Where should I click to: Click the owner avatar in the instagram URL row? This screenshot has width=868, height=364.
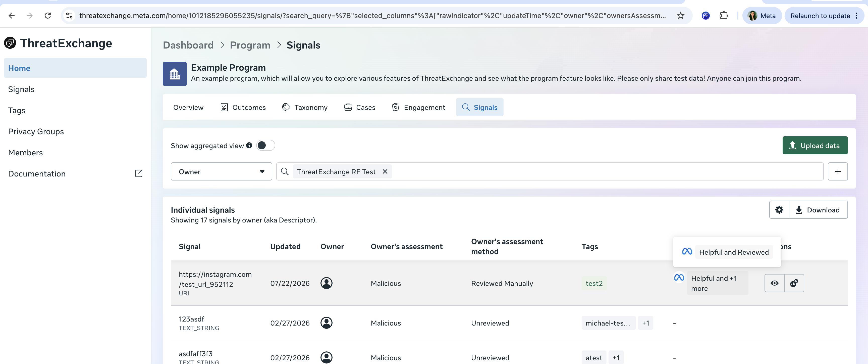tap(326, 283)
